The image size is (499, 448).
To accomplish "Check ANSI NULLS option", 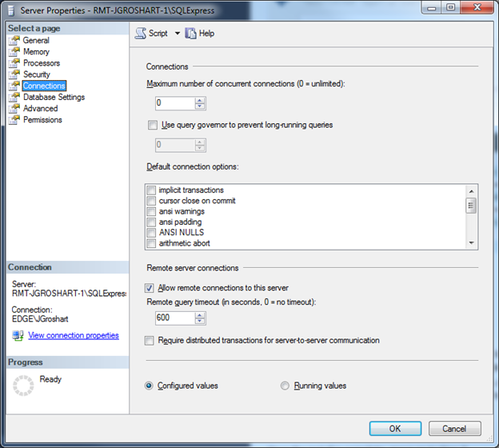I will (151, 233).
